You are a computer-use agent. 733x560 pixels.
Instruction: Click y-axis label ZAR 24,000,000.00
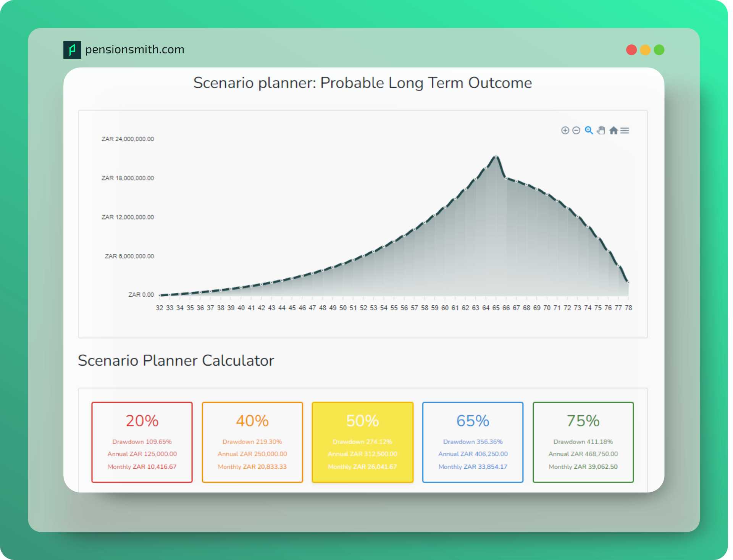tap(128, 139)
